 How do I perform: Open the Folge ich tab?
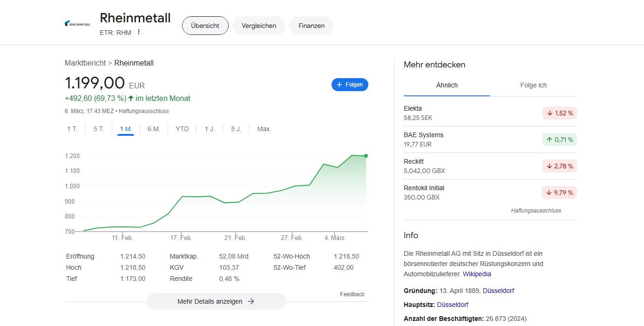(533, 85)
